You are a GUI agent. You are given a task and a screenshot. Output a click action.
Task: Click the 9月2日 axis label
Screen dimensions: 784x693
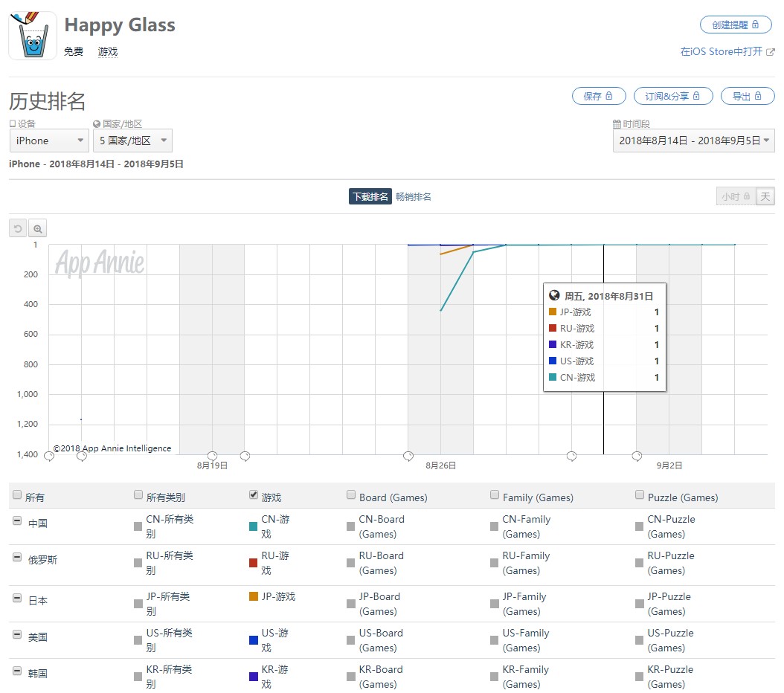[x=669, y=465]
